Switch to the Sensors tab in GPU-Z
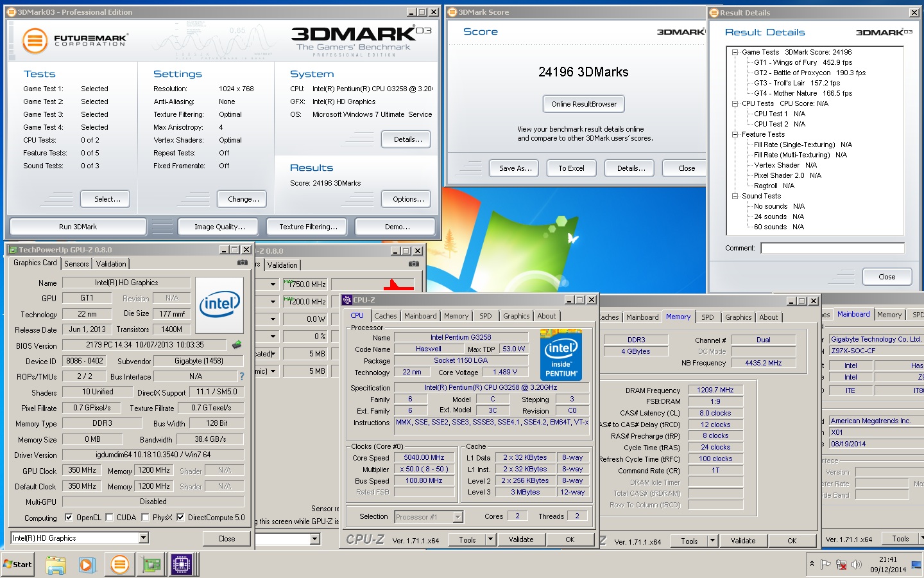Viewport: 924px width, 578px height. 76,264
